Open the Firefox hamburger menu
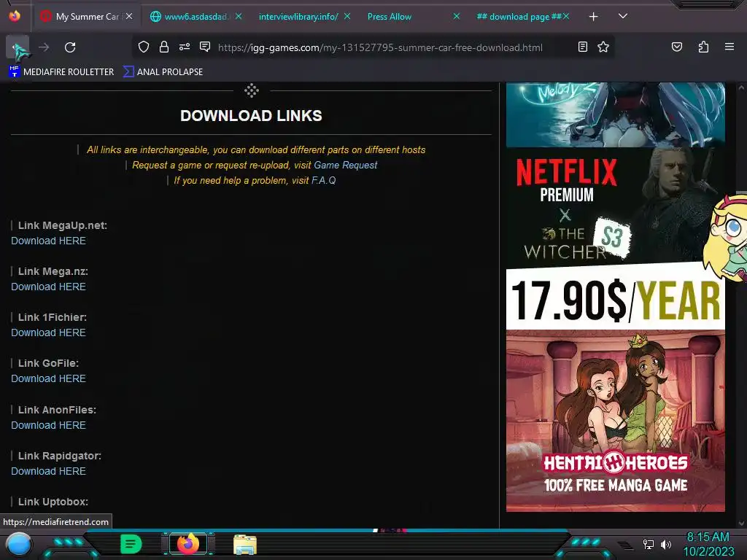The height and width of the screenshot is (560, 747). [729, 47]
